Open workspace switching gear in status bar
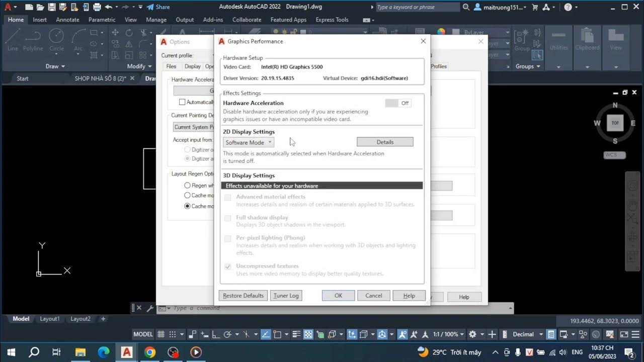 tap(472, 334)
